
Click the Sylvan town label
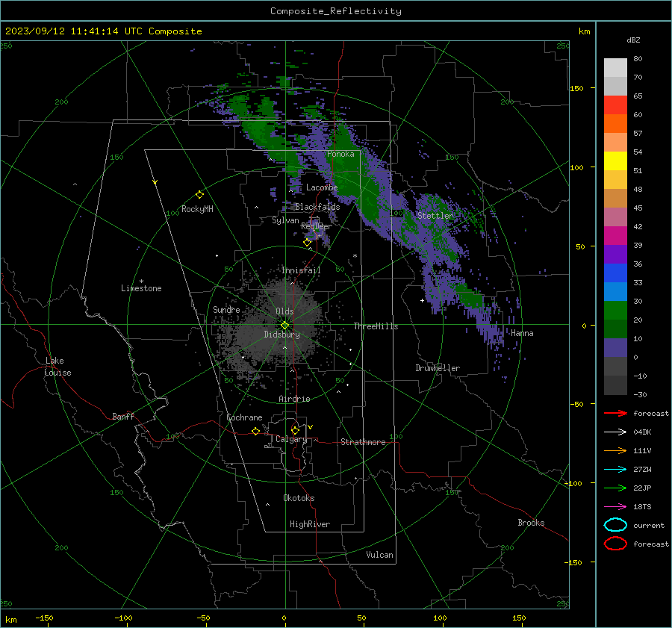tap(285, 220)
